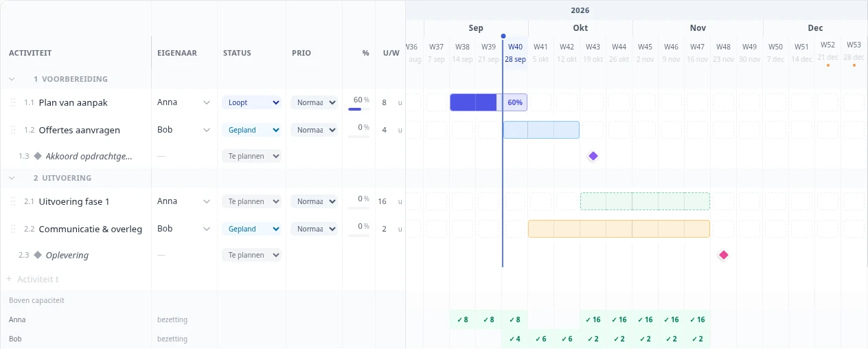The width and height of the screenshot is (868, 349).
Task: Click the W48 week header
Action: pyautogui.click(x=723, y=52)
